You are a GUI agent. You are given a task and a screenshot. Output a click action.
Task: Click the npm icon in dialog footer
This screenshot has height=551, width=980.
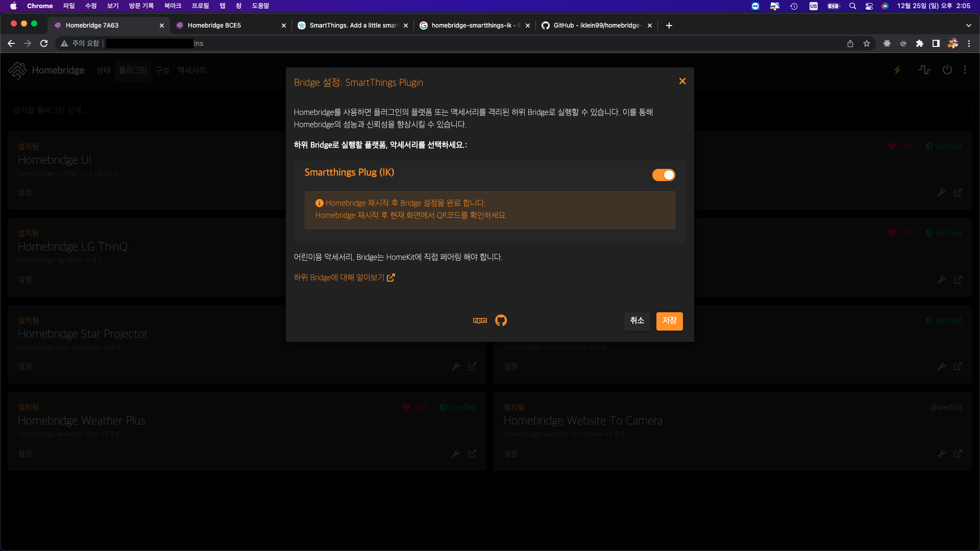click(x=480, y=320)
